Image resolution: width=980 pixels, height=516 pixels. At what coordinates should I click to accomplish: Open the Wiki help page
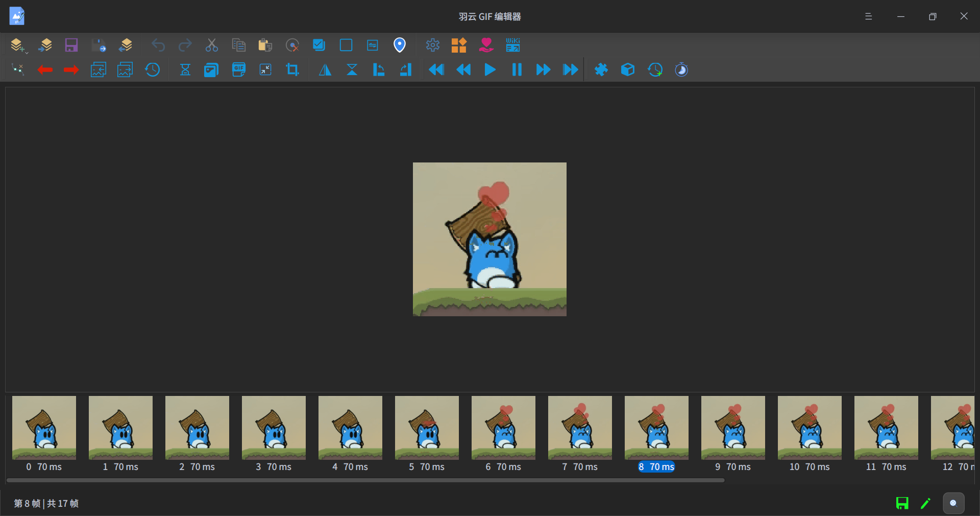point(512,45)
